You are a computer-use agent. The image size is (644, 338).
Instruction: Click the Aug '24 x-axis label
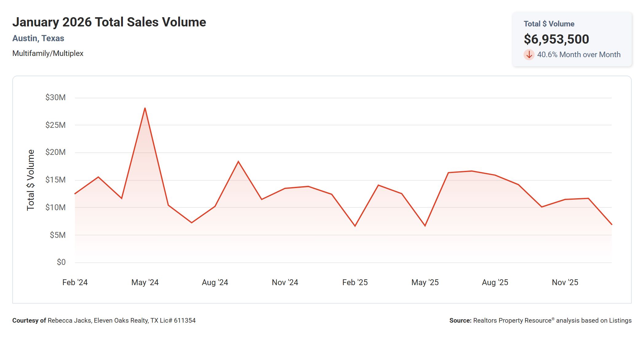pos(215,282)
